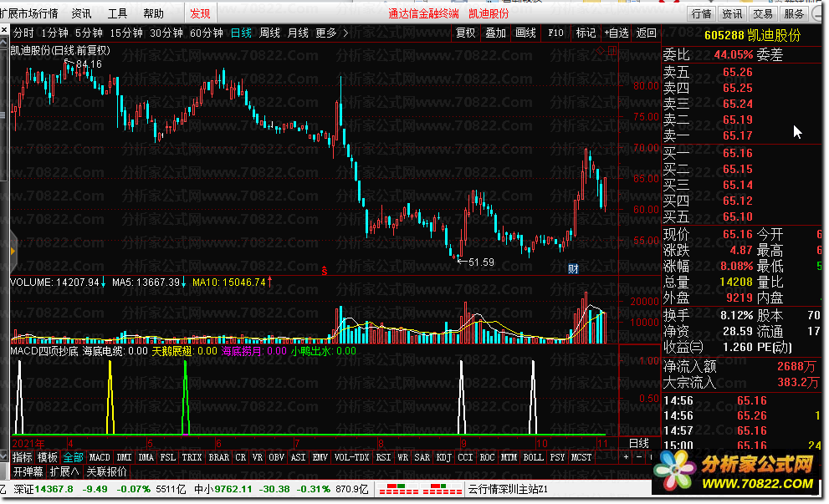
Task: Expand the 更多 period options
Action: (331, 33)
